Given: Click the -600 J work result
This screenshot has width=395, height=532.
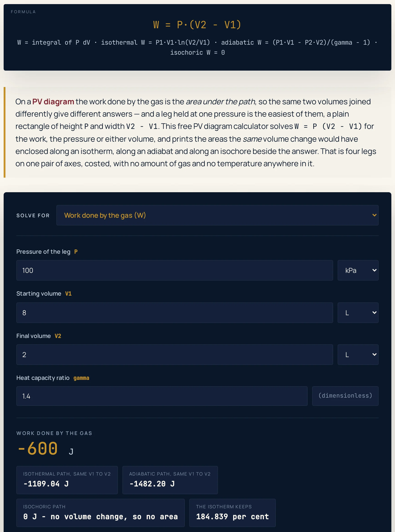Looking at the screenshot, I should (x=46, y=449).
